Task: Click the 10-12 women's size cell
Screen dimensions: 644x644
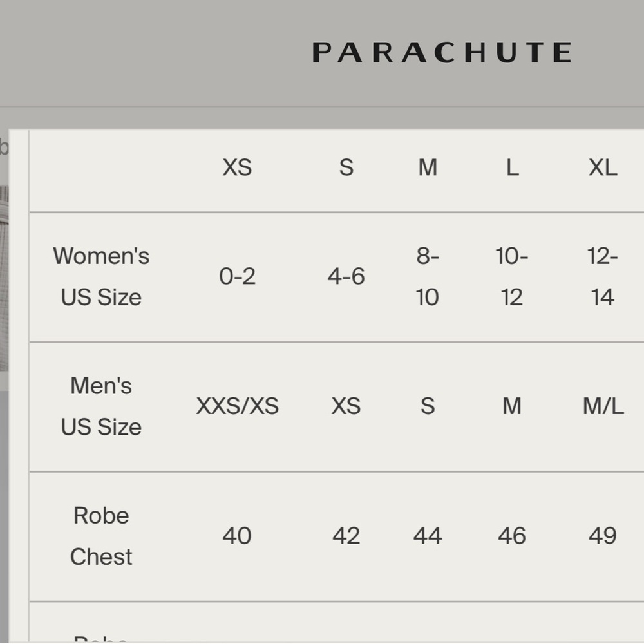Action: (x=512, y=276)
